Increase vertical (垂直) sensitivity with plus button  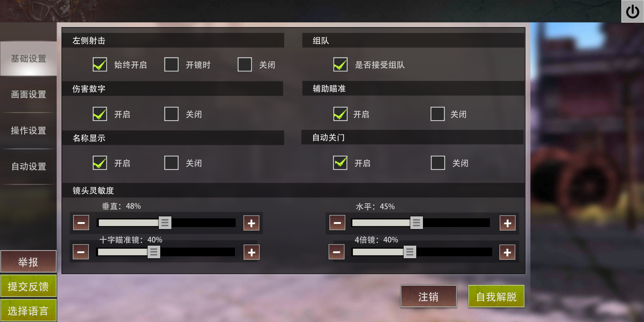tap(251, 223)
